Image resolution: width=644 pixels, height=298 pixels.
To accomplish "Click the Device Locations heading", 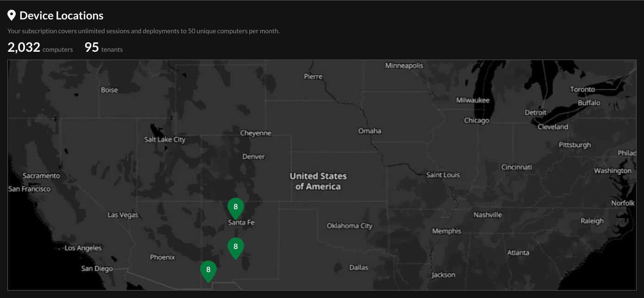I will pyautogui.click(x=61, y=16).
